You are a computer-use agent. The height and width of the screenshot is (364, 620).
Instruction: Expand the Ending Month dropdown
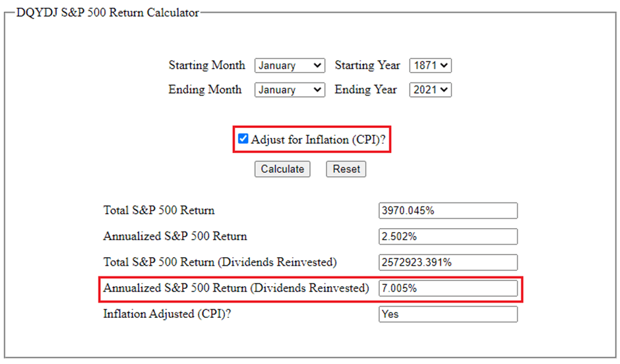[290, 90]
